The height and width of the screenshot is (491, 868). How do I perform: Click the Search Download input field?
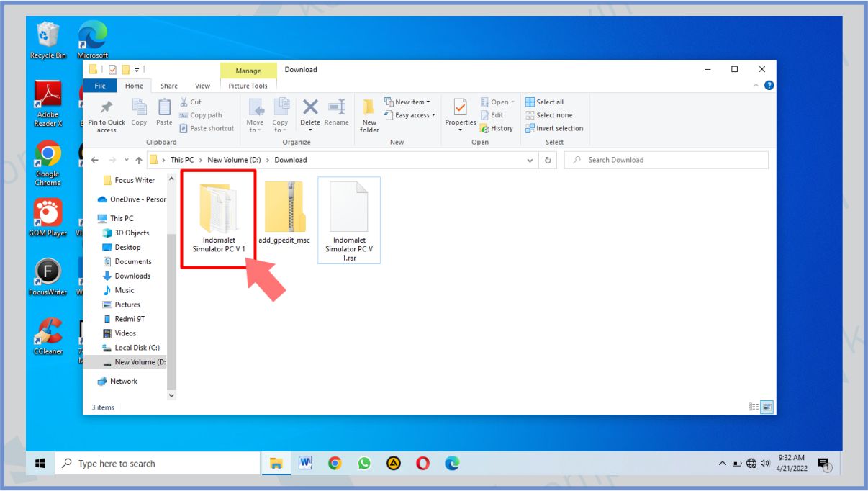(x=669, y=160)
